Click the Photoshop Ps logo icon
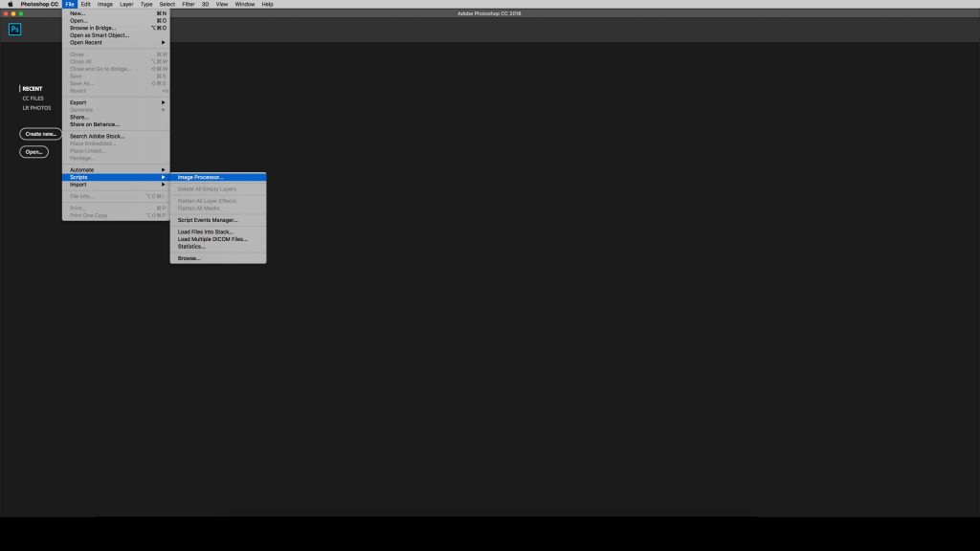This screenshot has width=980, height=551. point(14,30)
